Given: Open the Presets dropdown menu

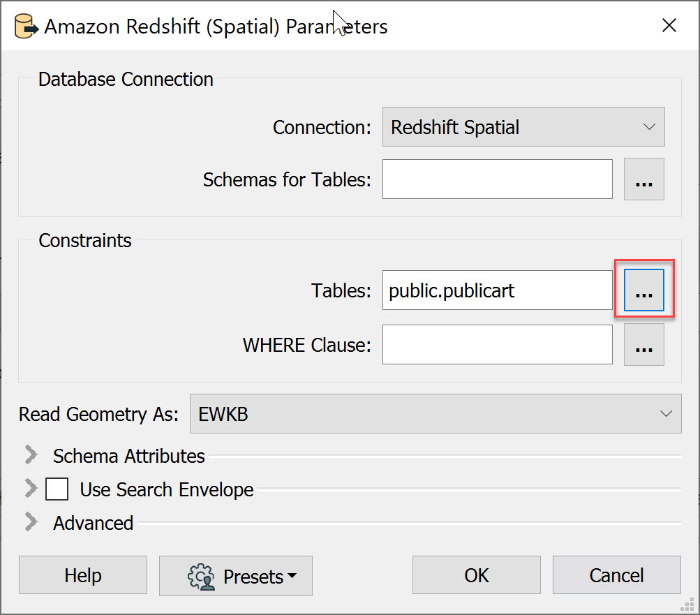Looking at the screenshot, I should 235,576.
